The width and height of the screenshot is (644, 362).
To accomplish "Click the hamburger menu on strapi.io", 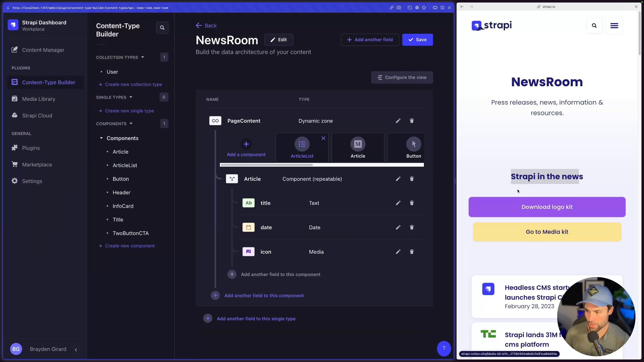I will pyautogui.click(x=614, y=26).
